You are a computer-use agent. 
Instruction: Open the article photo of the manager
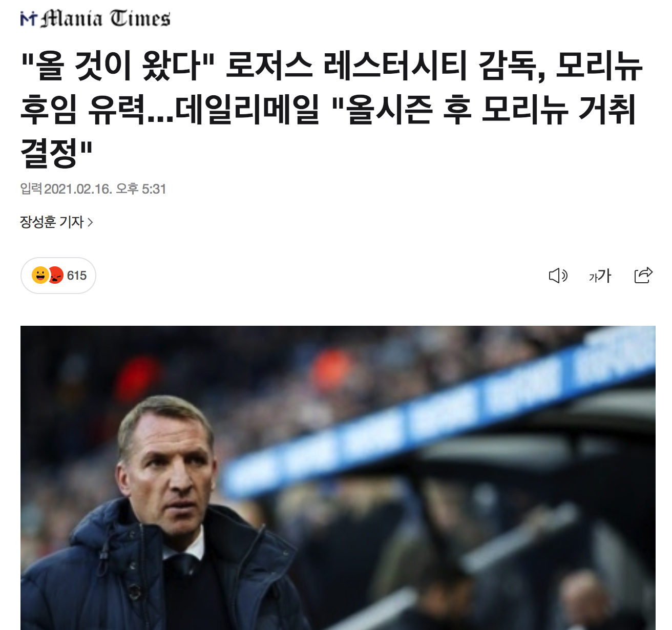338,478
